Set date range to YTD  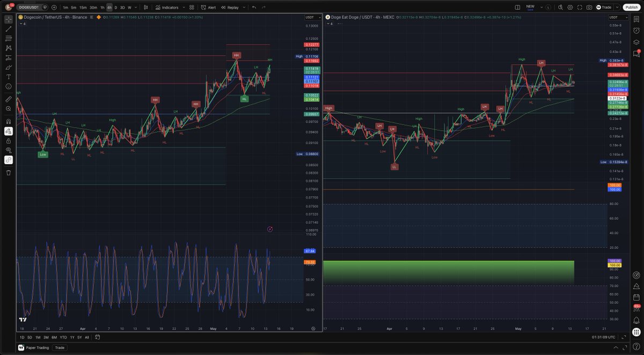(63, 337)
